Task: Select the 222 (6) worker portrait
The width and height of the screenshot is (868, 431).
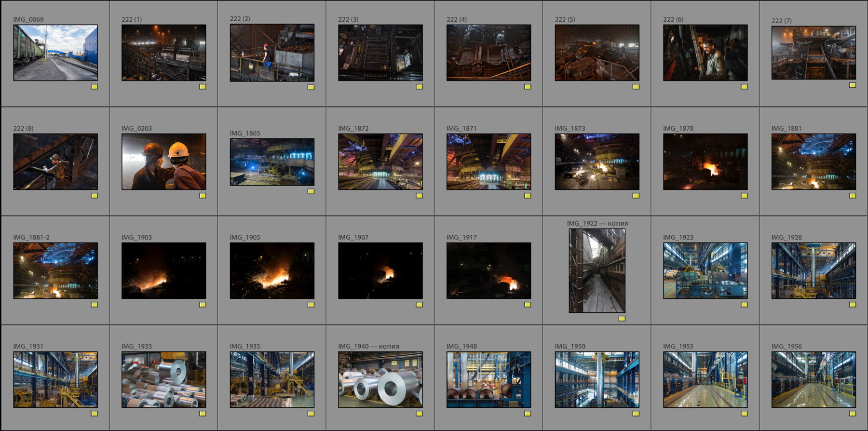Action: (705, 53)
